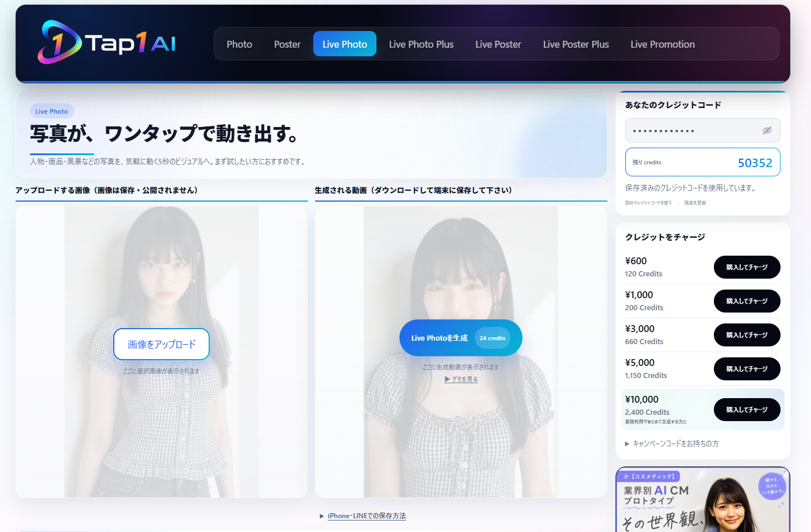This screenshot has height=532, width=811.
Task: Click the ここに選択画像が表示されます placeholder text
Action: pyautogui.click(x=162, y=371)
